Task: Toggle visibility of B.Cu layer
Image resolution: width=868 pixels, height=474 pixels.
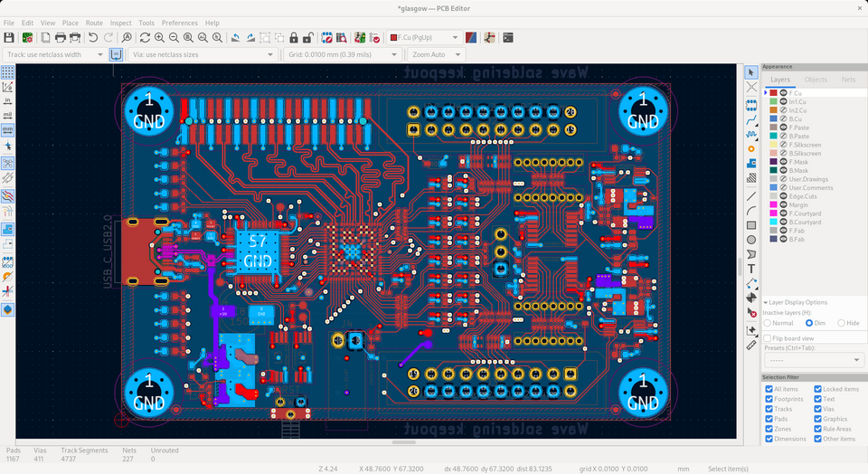Action: [783, 118]
